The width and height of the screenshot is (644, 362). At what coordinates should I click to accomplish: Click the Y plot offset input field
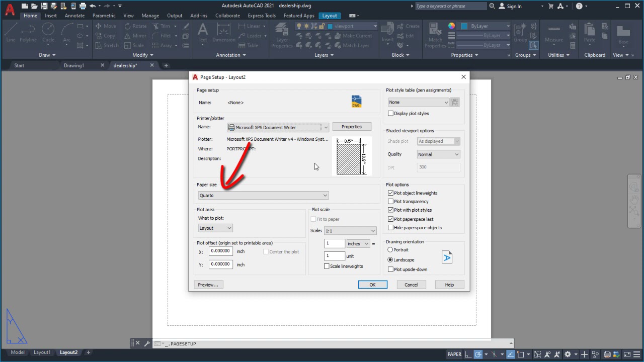[x=221, y=264]
